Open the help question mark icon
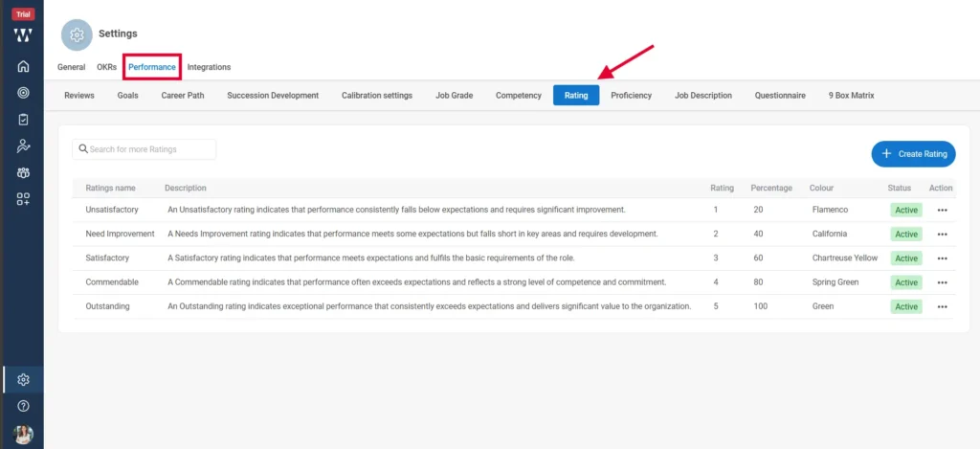This screenshot has width=980, height=449. (x=23, y=407)
